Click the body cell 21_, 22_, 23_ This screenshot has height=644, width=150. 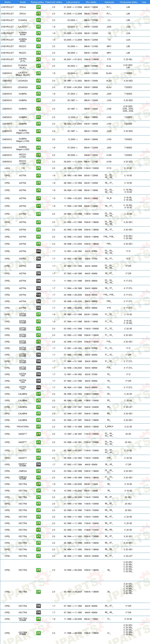click(x=109, y=478)
